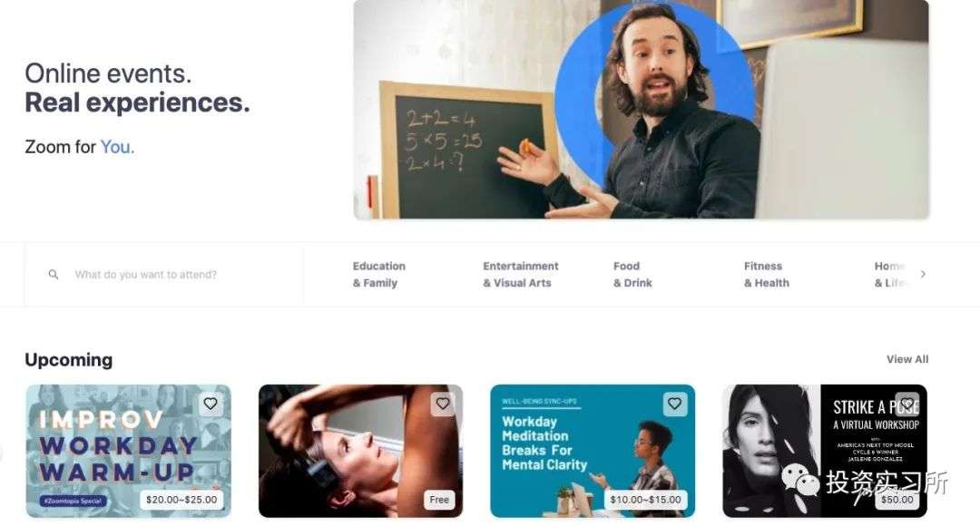Click the search magnifier icon

tap(54, 274)
